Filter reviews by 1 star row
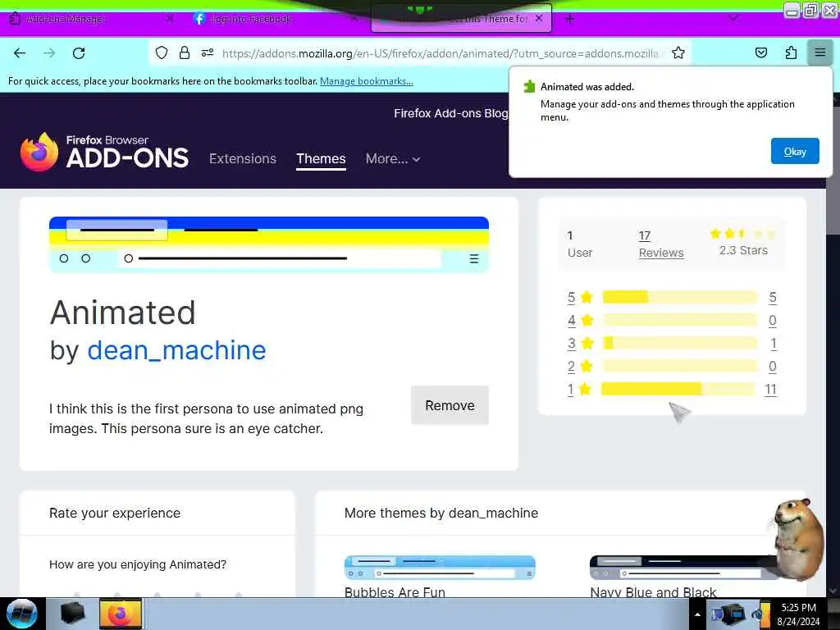The width and height of the screenshot is (840, 630). point(672,390)
